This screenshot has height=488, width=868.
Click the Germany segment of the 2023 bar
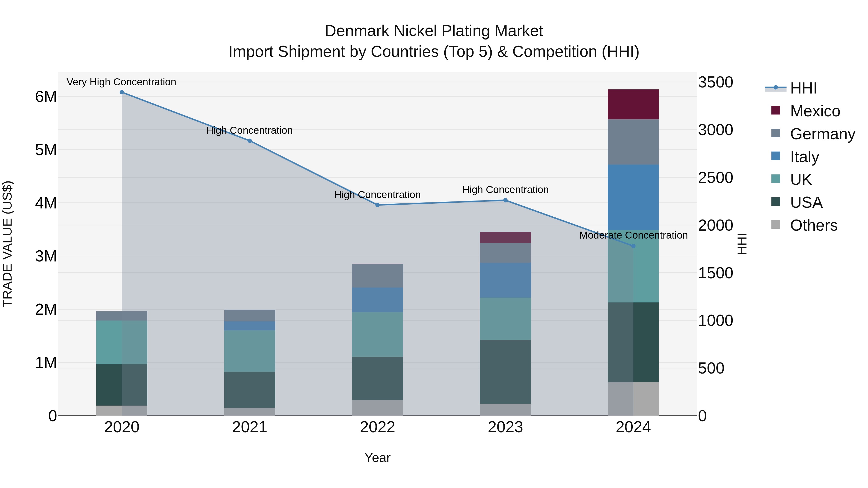click(505, 253)
